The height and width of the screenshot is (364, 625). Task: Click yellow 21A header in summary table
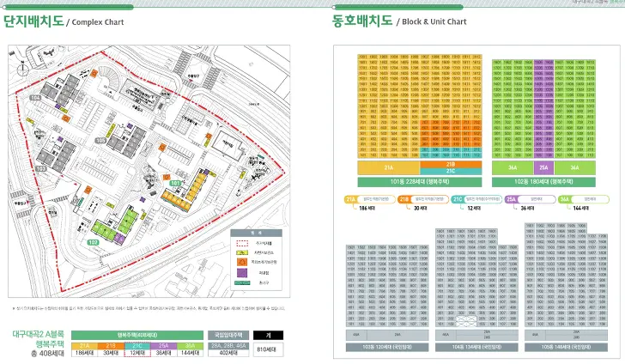click(x=84, y=346)
